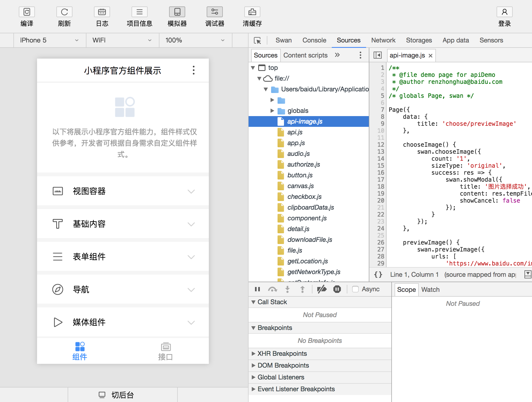Show more navigator tabs chevron
Viewport: 532px width, 402px height.
pos(337,55)
